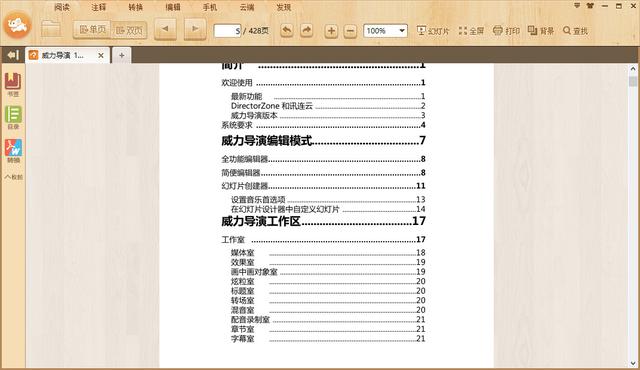This screenshot has height=370, width=640.
Task: Minimize the reader window
Action: pos(605,6)
